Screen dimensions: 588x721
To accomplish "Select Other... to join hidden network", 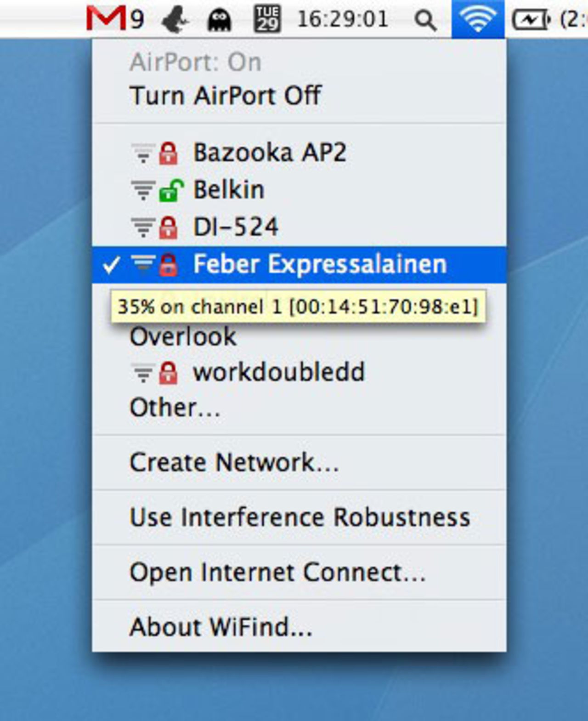I will pos(175,408).
